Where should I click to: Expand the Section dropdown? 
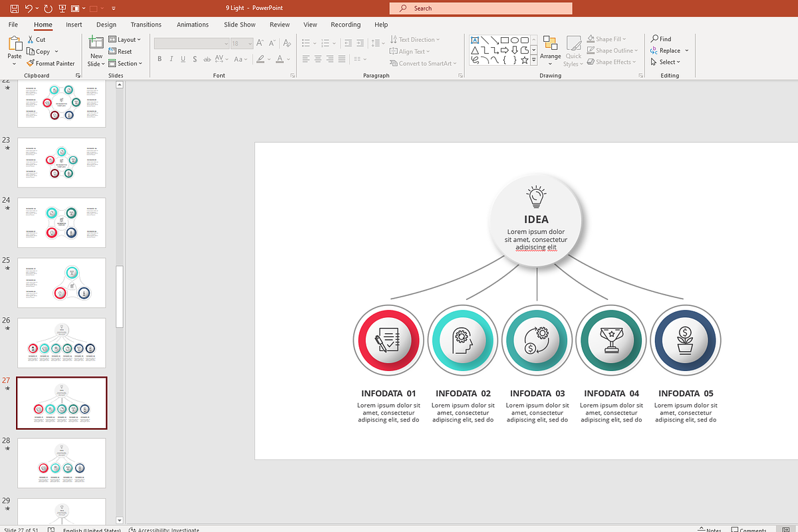[x=126, y=64]
